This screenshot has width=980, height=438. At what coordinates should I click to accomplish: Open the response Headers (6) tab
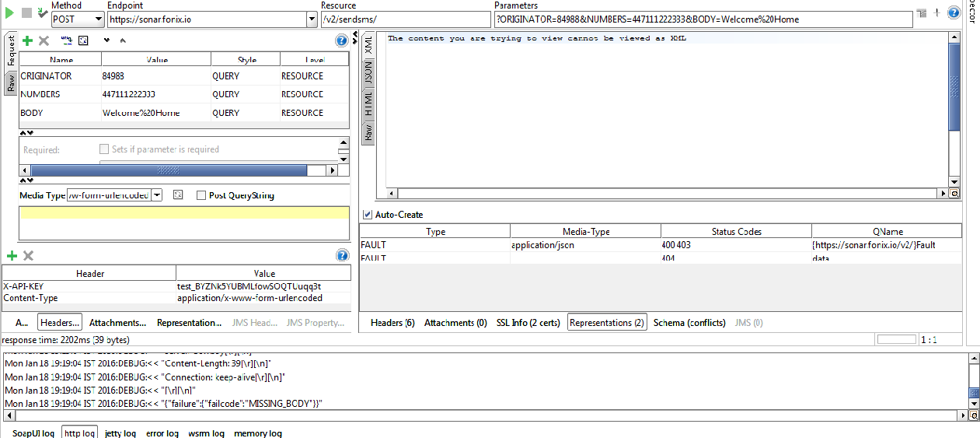[x=392, y=323]
